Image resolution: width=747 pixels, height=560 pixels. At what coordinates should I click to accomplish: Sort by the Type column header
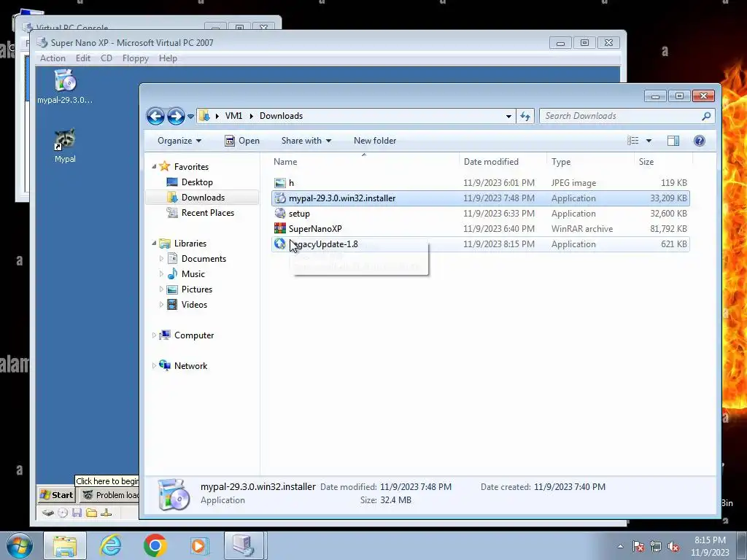(x=590, y=161)
